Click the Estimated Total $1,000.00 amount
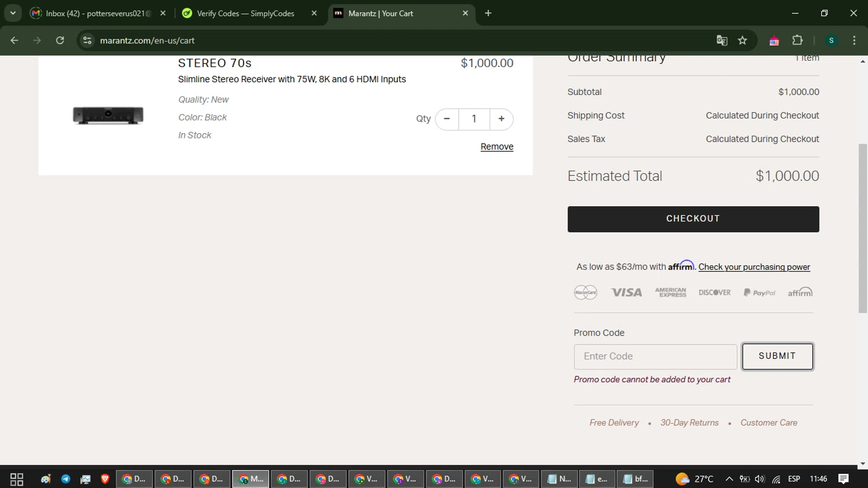This screenshot has width=868, height=488. tap(788, 176)
